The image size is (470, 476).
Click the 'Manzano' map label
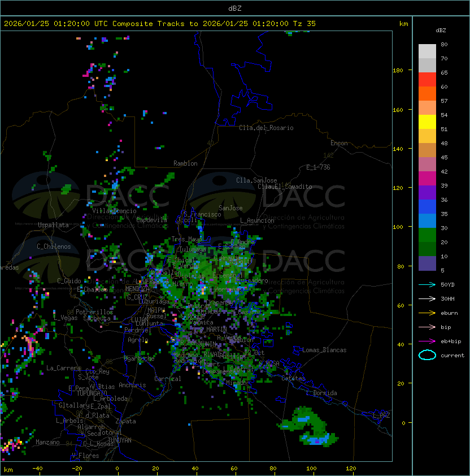coord(47,442)
